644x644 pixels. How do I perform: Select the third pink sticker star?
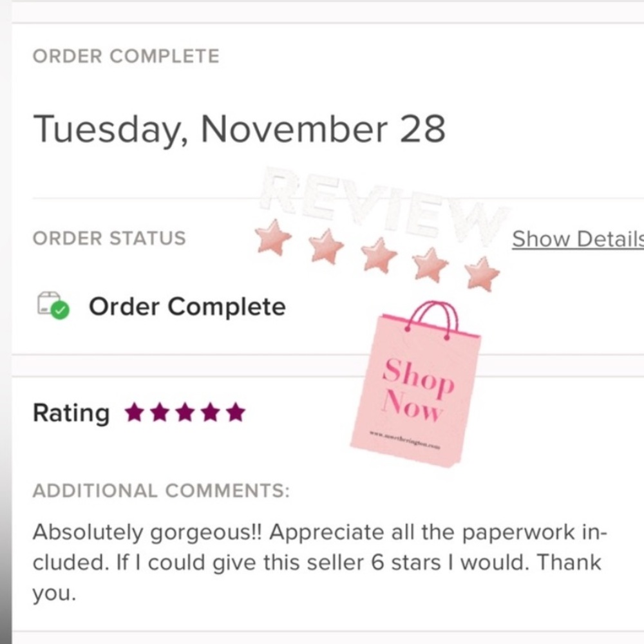tap(379, 255)
